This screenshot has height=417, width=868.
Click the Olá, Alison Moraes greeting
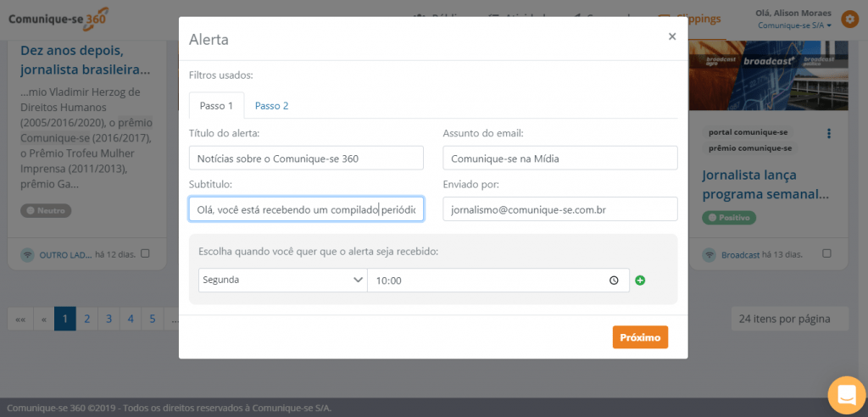793,14
